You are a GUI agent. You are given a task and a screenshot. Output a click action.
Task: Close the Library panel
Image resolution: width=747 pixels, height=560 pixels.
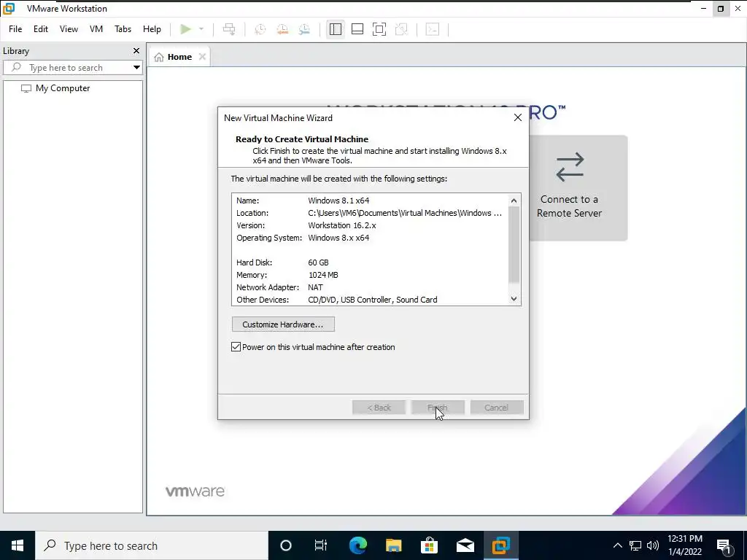tap(136, 50)
